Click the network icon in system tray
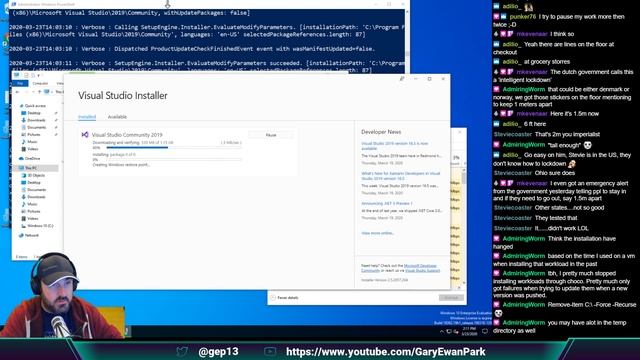The height and width of the screenshot is (360, 640). 449,331
